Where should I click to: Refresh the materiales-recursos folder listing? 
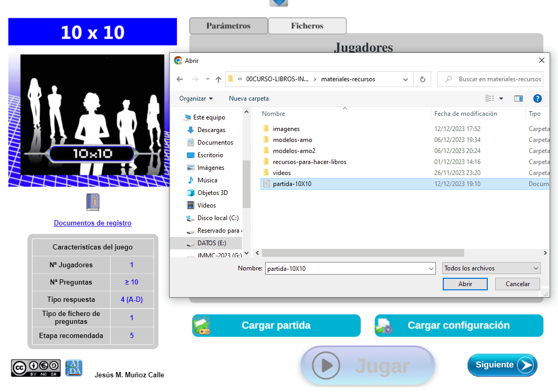[x=422, y=79]
